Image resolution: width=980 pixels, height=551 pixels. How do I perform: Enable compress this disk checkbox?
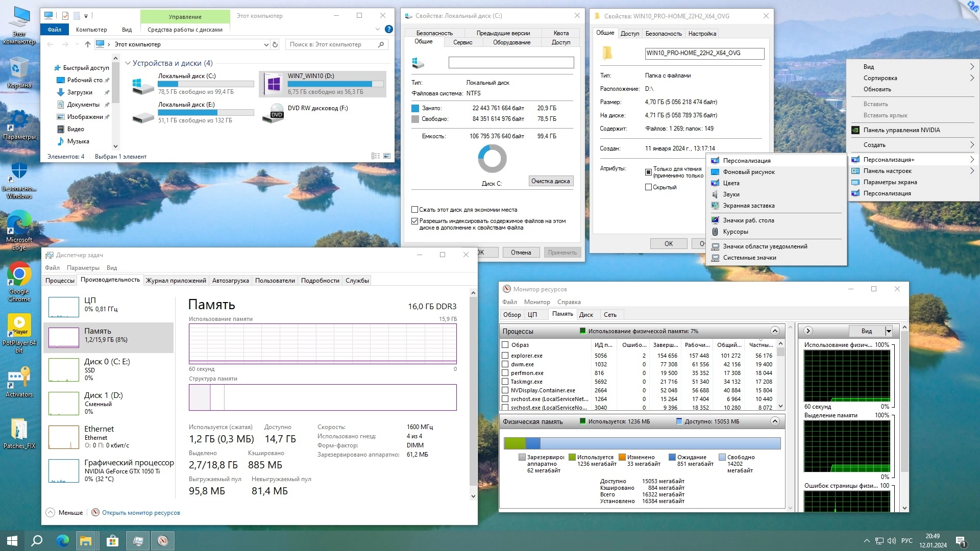415,210
